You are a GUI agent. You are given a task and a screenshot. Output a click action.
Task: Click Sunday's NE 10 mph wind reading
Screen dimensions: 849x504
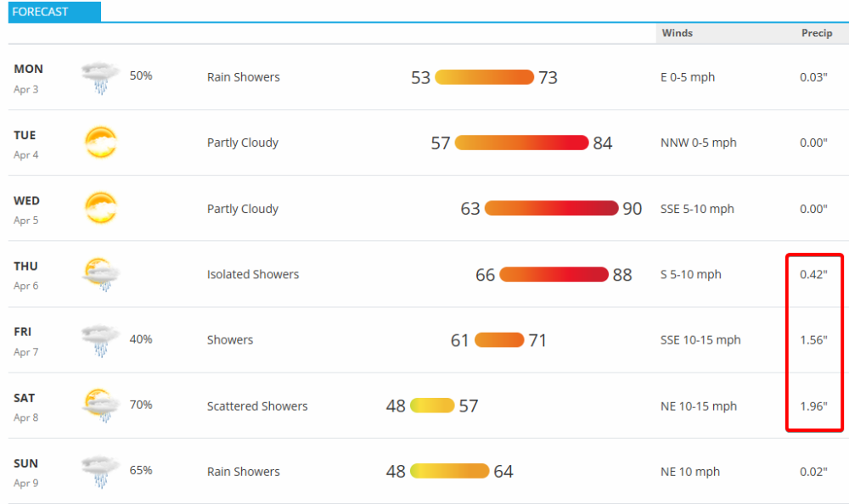[689, 472]
